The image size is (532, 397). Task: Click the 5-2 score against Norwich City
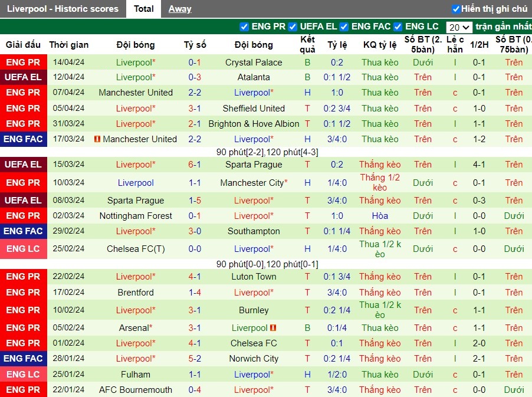click(195, 359)
